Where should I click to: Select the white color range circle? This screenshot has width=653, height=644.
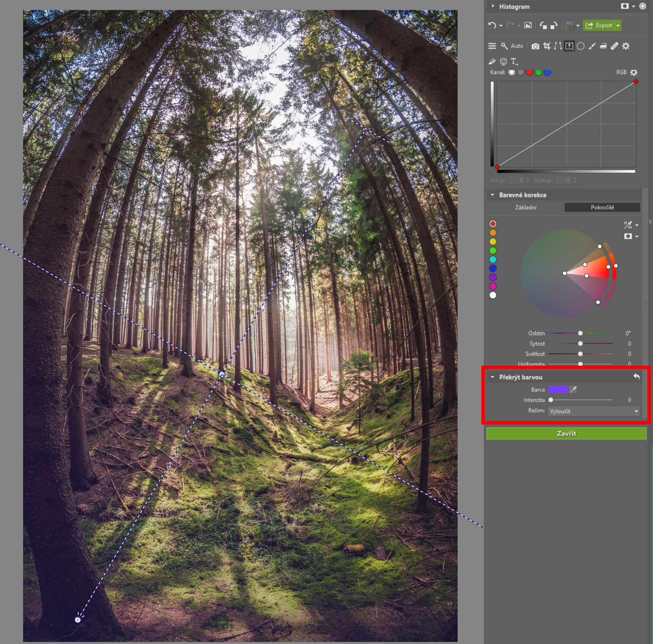coord(493,295)
